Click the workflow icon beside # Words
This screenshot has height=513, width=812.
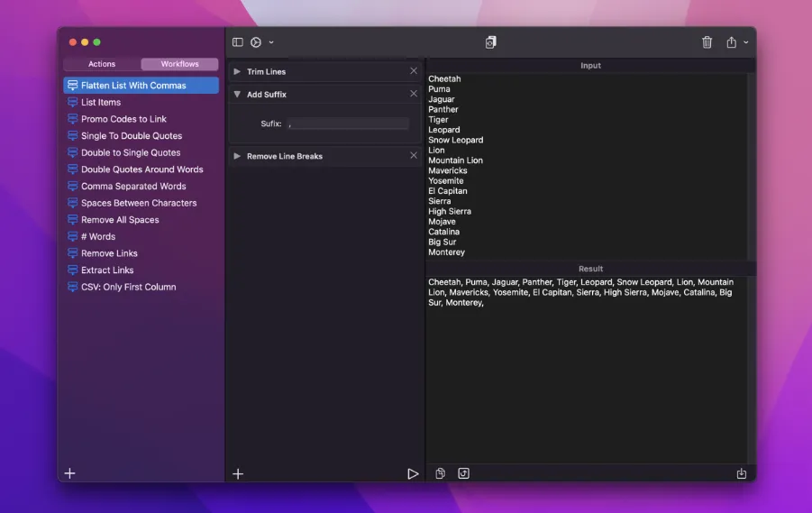72,236
